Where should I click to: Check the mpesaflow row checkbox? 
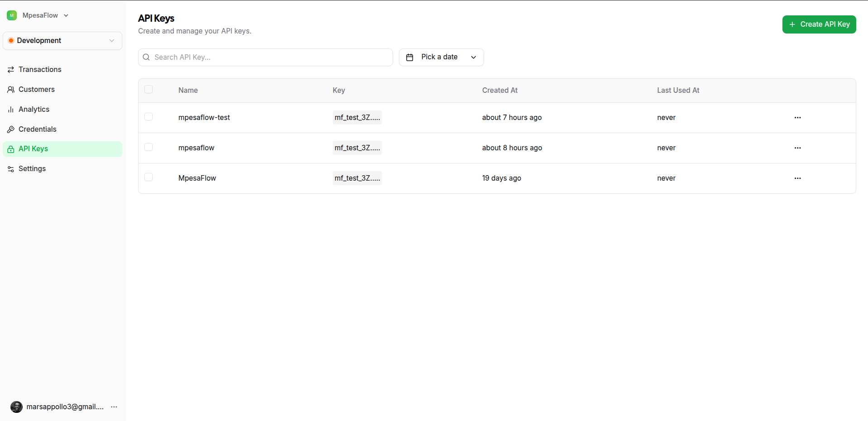[x=149, y=147]
